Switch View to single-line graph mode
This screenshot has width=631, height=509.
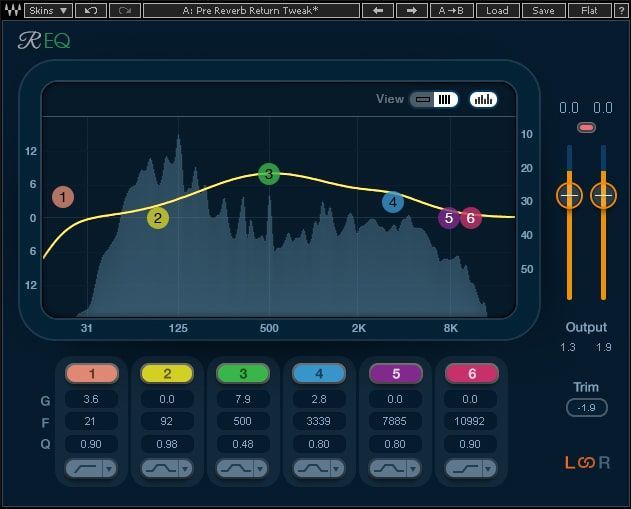pos(423,99)
